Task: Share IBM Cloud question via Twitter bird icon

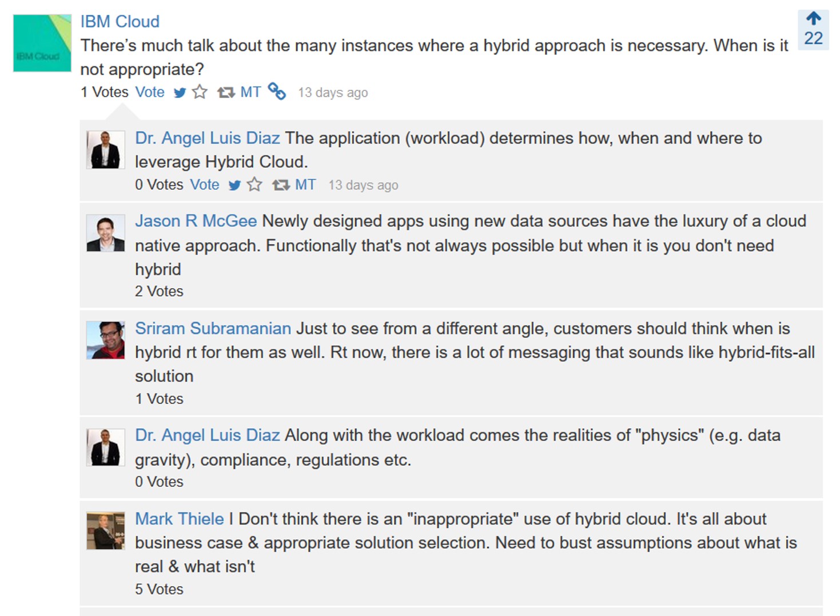Action: (x=180, y=93)
